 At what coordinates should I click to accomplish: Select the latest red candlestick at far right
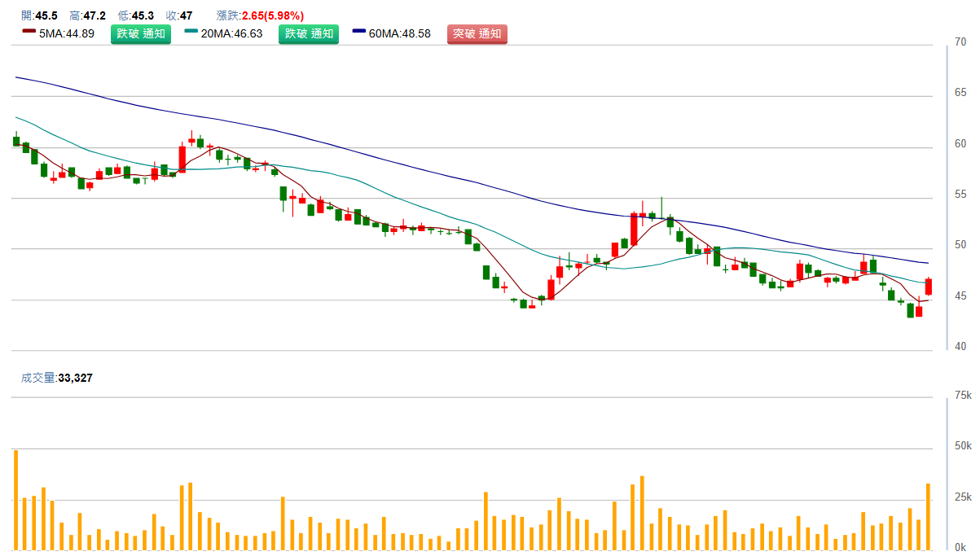928,287
